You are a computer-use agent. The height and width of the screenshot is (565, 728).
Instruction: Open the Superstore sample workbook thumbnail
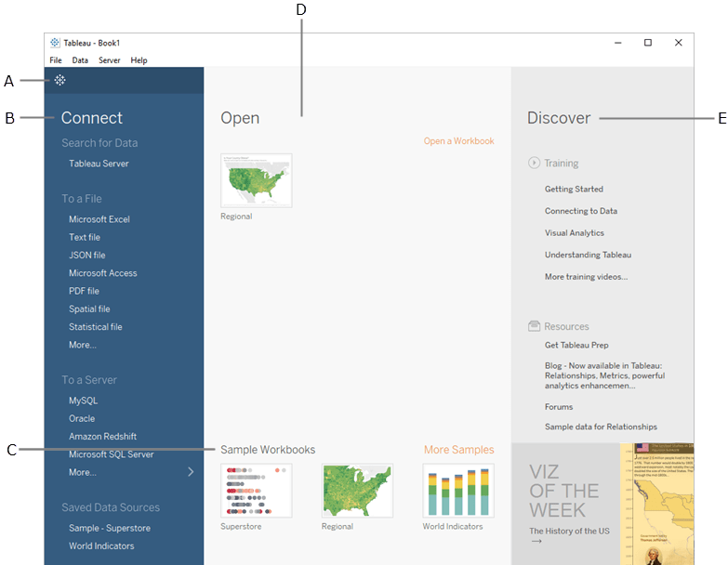256,490
